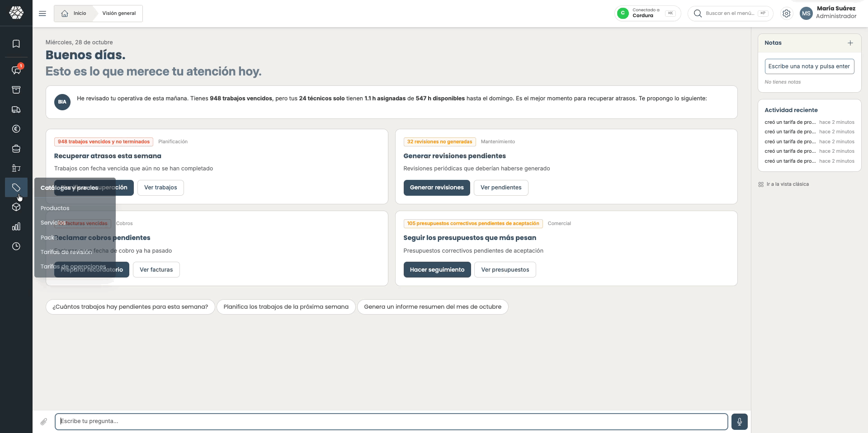Screen dimensions: 868x433
Task: Open the clock icon in the sidebar
Action: coord(16,246)
